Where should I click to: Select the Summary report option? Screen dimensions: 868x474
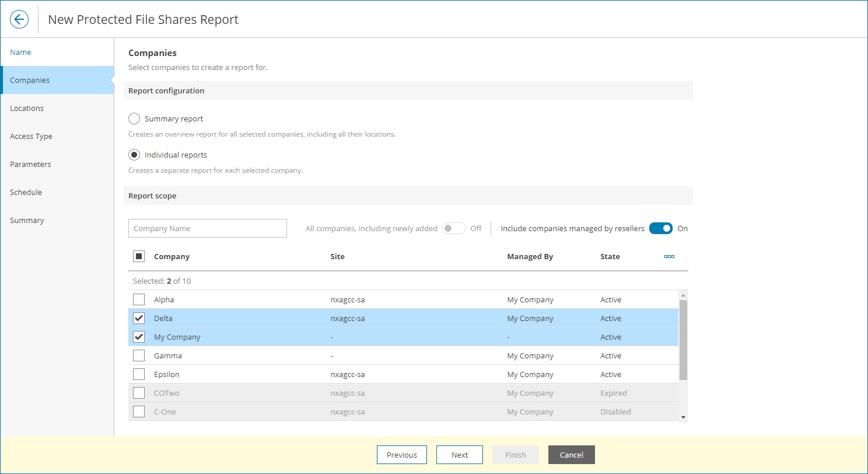coord(134,118)
